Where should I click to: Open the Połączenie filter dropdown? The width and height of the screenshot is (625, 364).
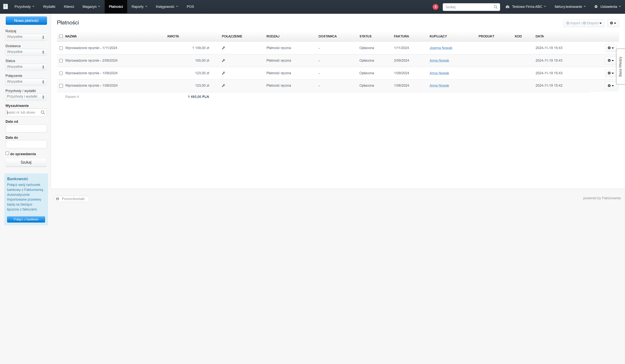(x=26, y=82)
